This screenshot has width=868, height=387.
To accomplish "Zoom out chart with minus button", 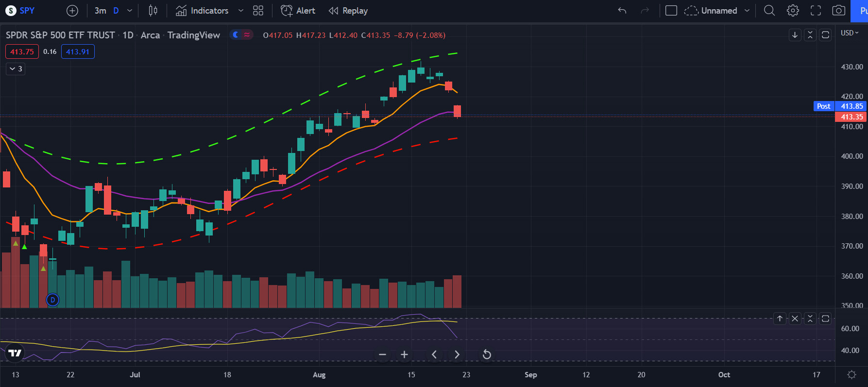I will pyautogui.click(x=383, y=354).
